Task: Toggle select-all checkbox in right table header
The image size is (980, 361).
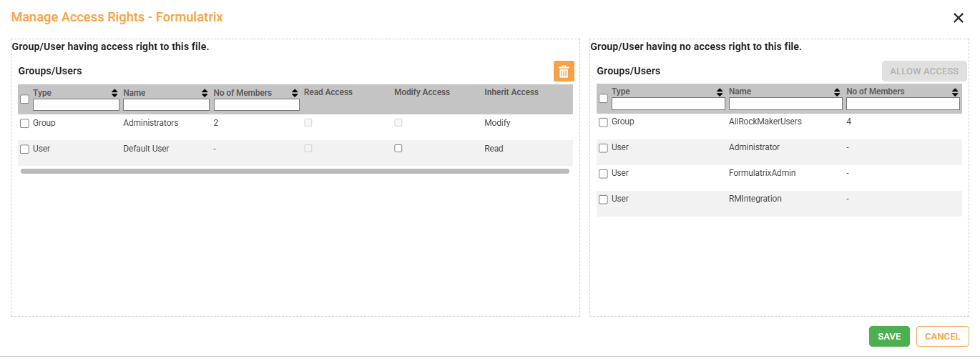Action: coord(603,99)
